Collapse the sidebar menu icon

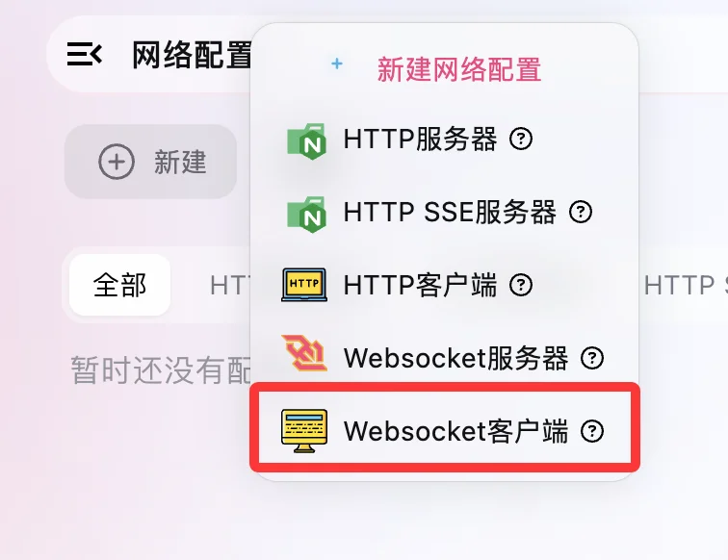(x=85, y=54)
